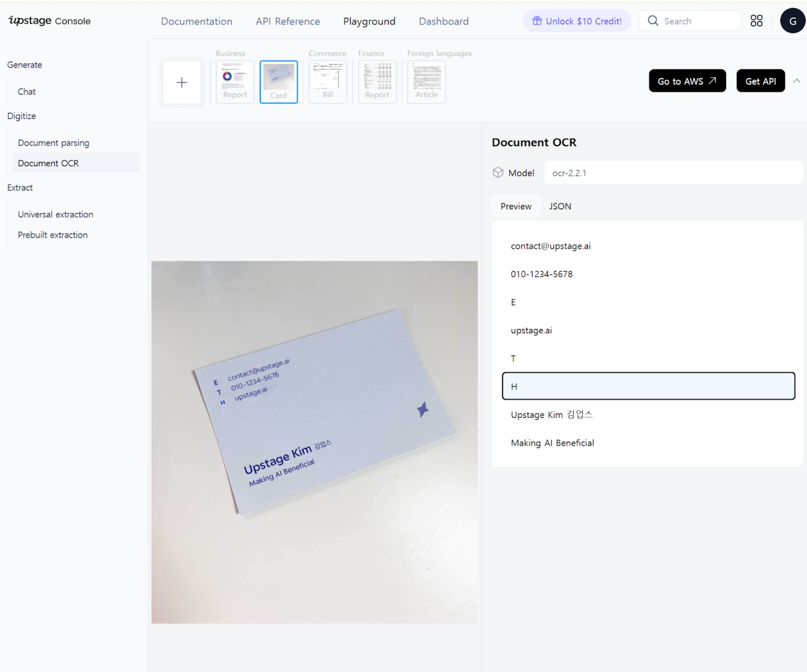The width and height of the screenshot is (807, 672).
Task: Click the plus icon to upload a document
Action: tap(182, 82)
